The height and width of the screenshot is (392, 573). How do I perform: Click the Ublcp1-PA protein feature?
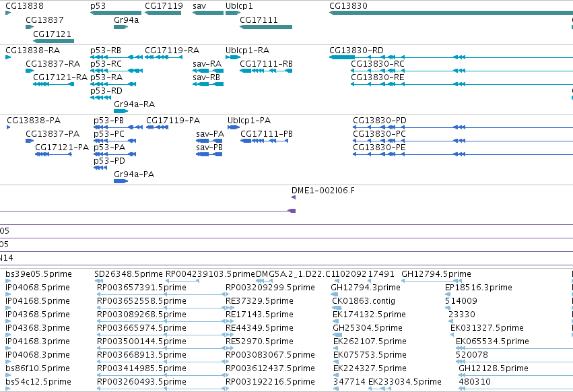[234, 127]
